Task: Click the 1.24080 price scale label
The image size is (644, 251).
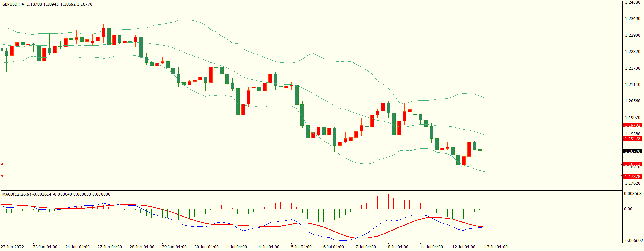Action: point(632,2)
